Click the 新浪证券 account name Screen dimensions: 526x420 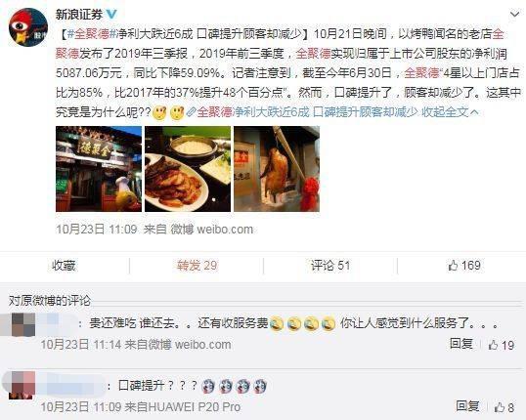79,15
